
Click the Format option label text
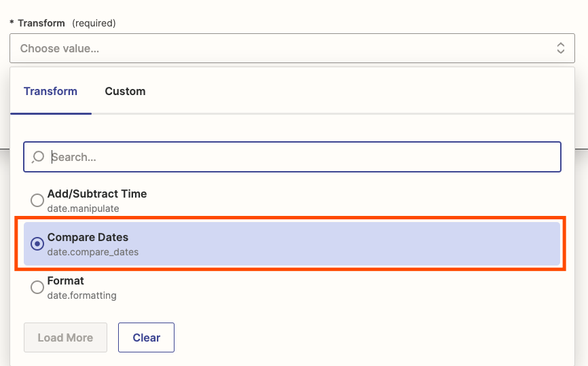[x=66, y=280]
